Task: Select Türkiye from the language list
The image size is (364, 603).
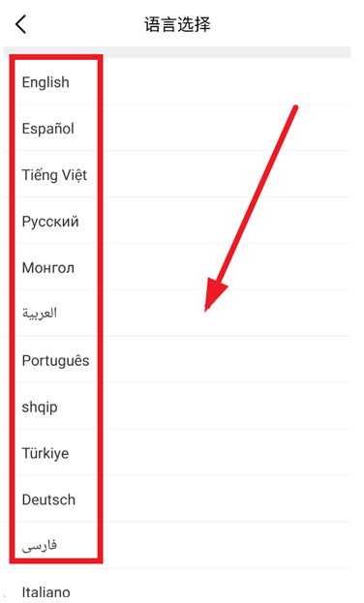Action: tap(177, 453)
